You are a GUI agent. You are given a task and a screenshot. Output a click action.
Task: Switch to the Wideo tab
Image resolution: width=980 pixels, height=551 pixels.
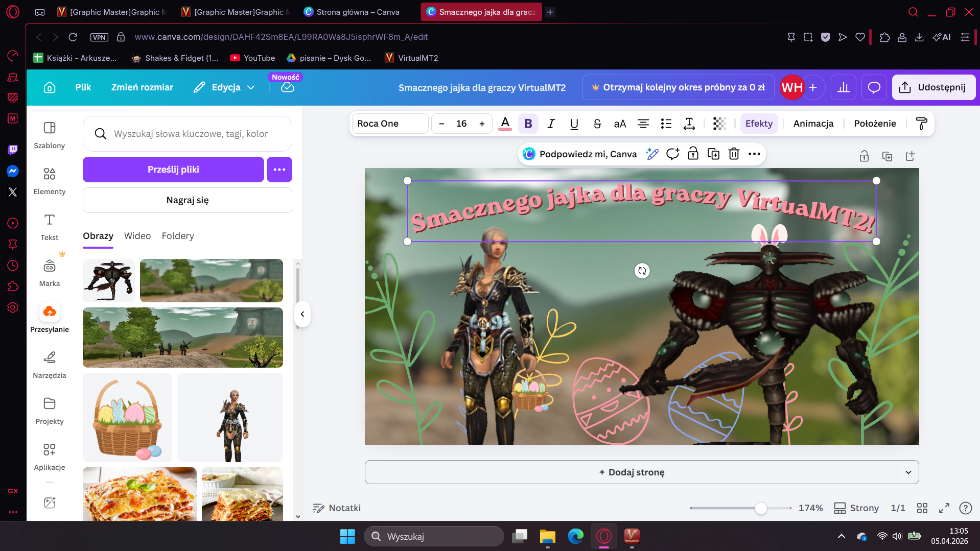[x=137, y=236]
